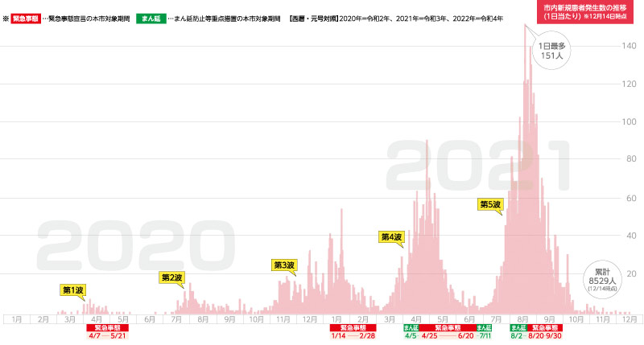
Task: Select the 第1波 yellow wave label
Action: coord(73,290)
